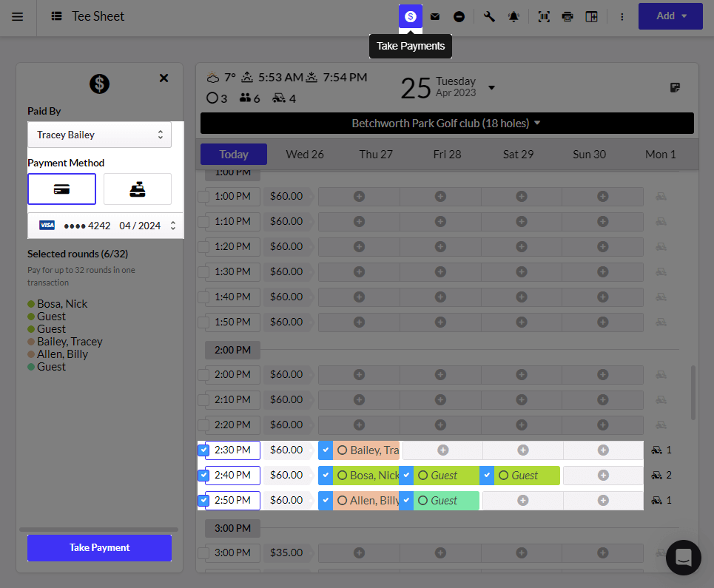Image resolution: width=714 pixels, height=588 pixels.
Task: Open the Visa 4242 card selector
Action: pyautogui.click(x=106, y=226)
